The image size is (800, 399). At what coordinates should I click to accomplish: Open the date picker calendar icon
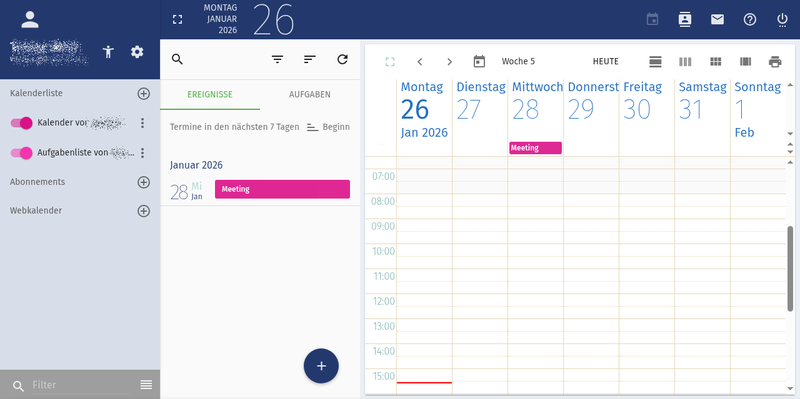pyautogui.click(x=479, y=62)
